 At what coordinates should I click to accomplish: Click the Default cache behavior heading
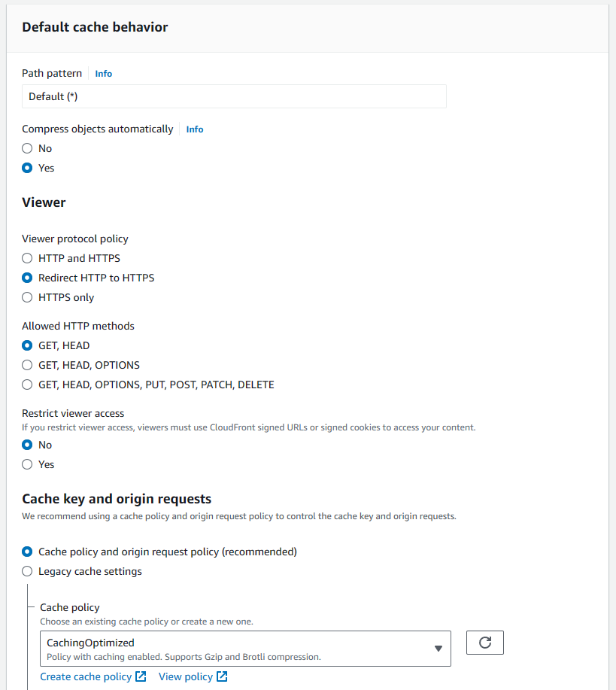pyautogui.click(x=95, y=26)
